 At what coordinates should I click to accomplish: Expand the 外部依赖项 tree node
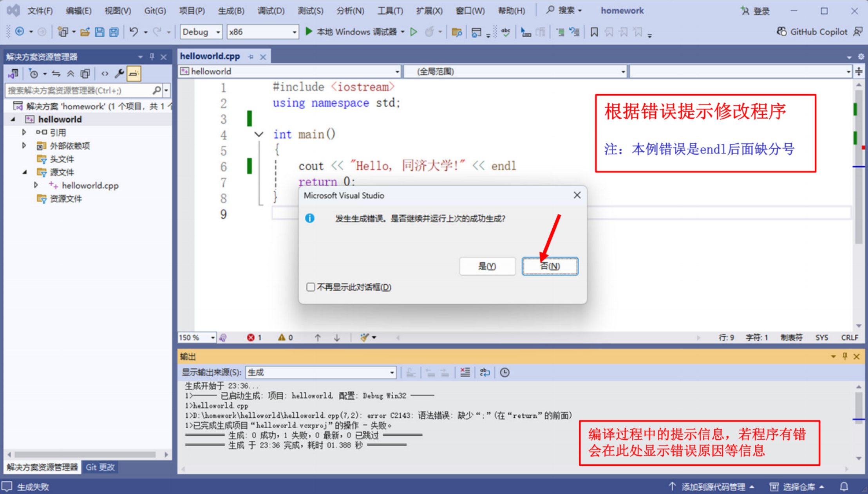pyautogui.click(x=24, y=146)
